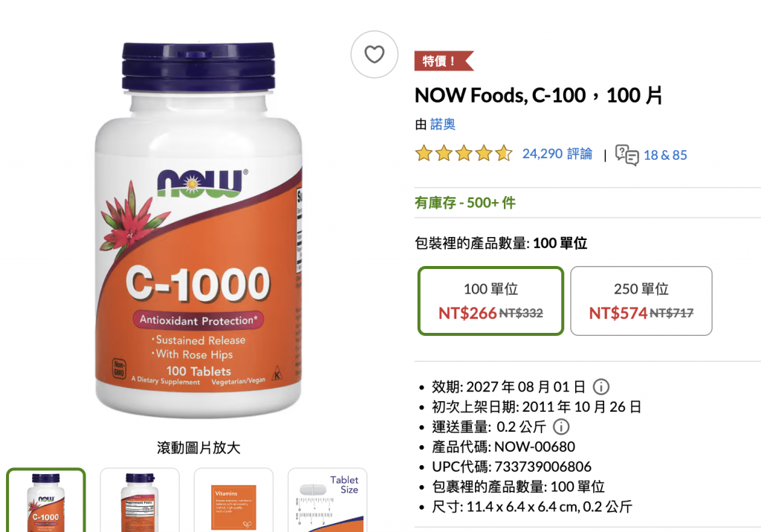761x532 pixels.
Task: Open the Q&A speech bubble icon
Action: pos(626,155)
